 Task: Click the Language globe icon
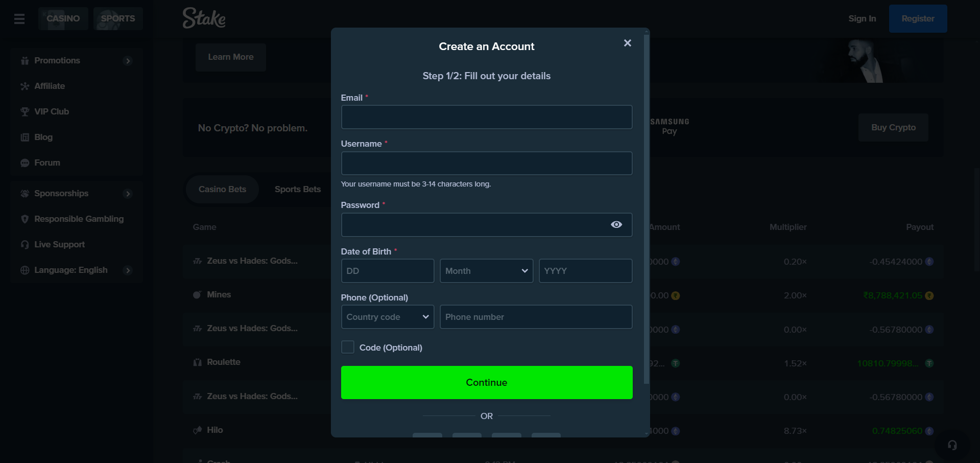pyautogui.click(x=25, y=270)
